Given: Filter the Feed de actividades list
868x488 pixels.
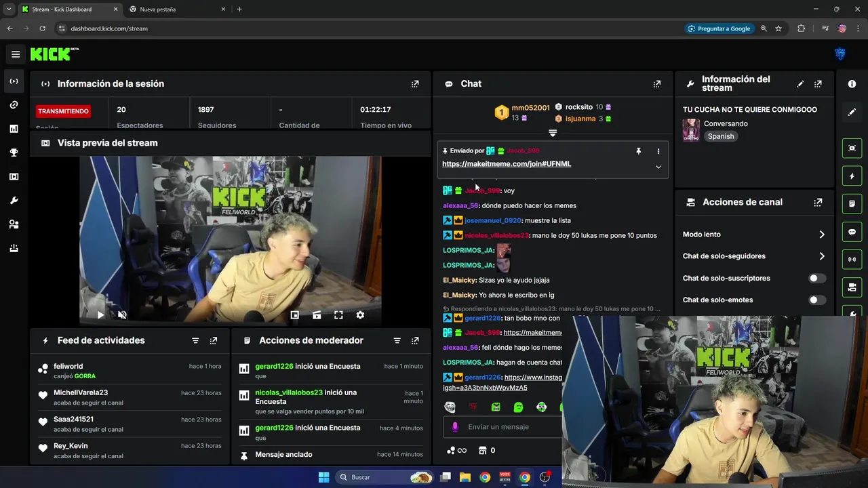Looking at the screenshot, I should (195, 340).
